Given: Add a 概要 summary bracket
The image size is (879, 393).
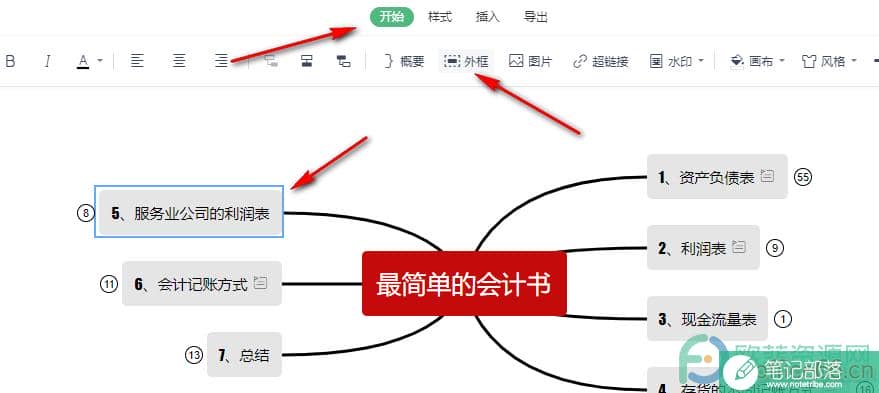Looking at the screenshot, I should 404,62.
